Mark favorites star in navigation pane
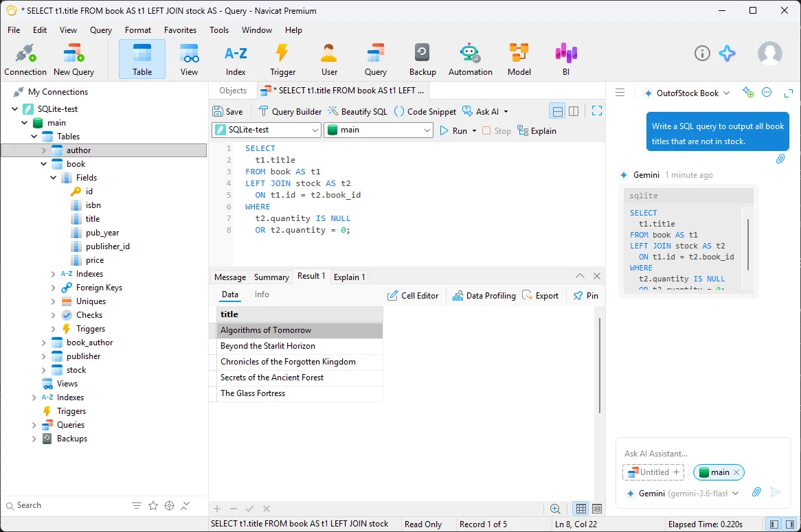 [x=153, y=505]
